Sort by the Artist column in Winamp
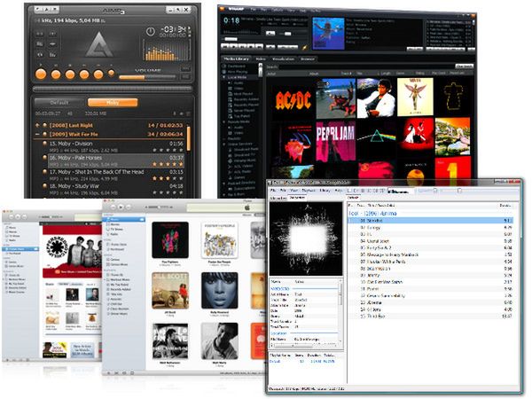 (x=271, y=74)
